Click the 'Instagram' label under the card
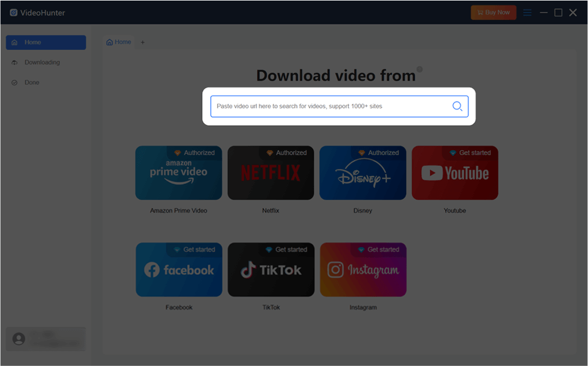Viewport: 588px width, 366px height. pos(363,307)
